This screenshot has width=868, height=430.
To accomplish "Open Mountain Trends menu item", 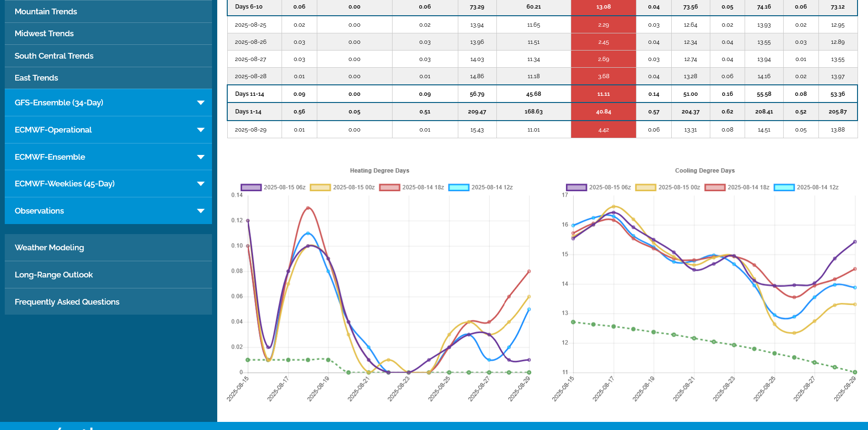I will point(46,11).
